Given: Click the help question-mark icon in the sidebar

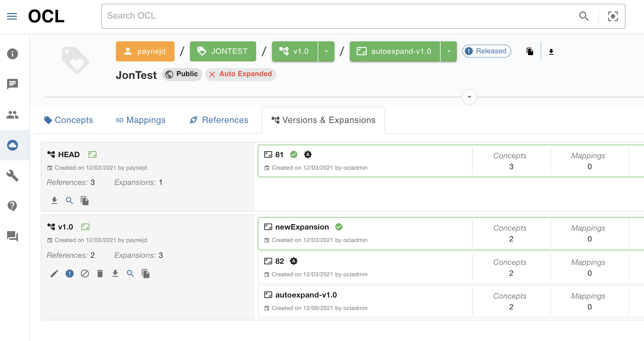Looking at the screenshot, I should coord(12,206).
